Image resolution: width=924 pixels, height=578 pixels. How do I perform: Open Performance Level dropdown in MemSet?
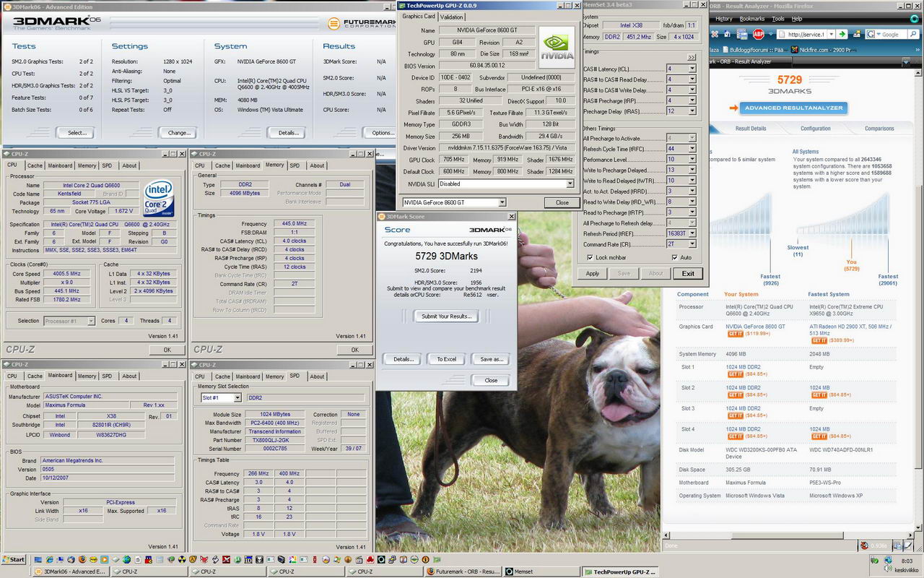[x=692, y=159]
